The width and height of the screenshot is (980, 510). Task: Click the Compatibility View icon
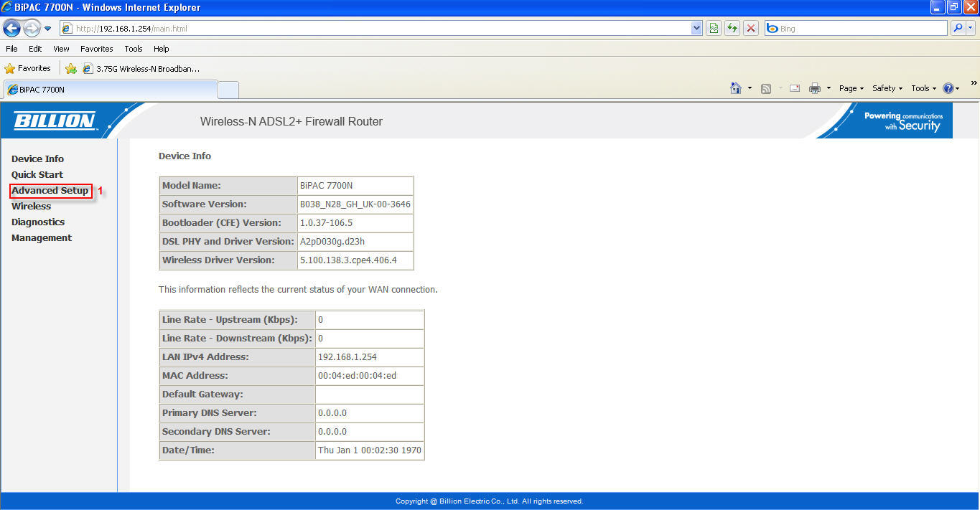pyautogui.click(x=714, y=29)
